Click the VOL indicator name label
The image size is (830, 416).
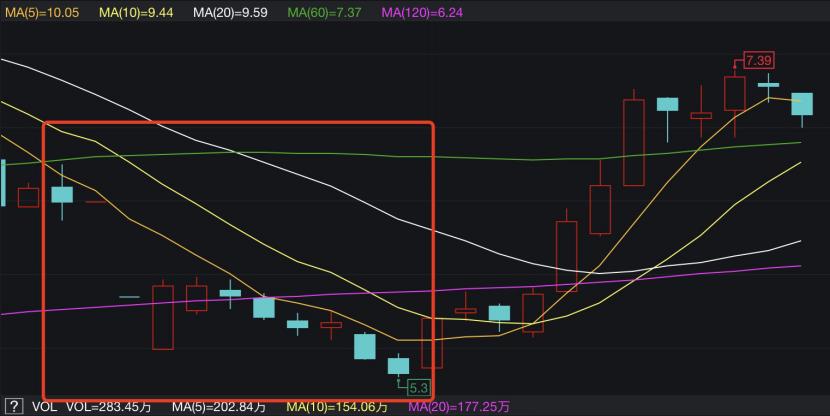point(44,407)
